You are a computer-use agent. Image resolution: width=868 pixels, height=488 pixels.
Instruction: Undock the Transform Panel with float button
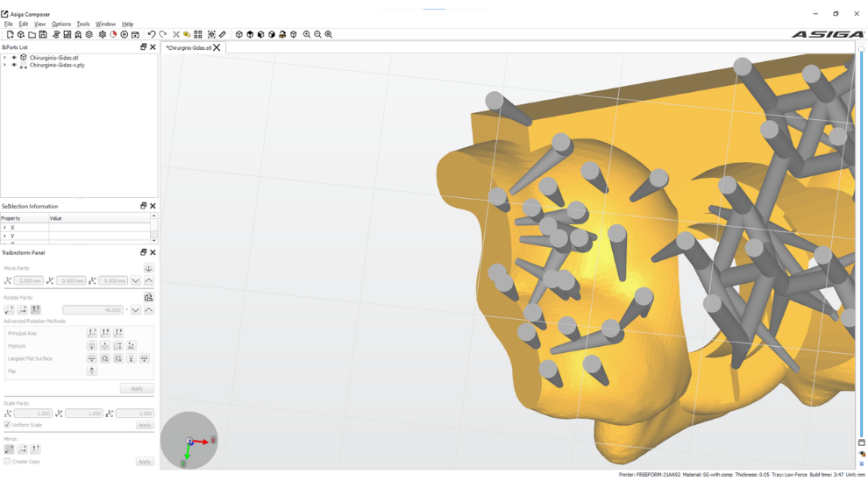(x=144, y=252)
